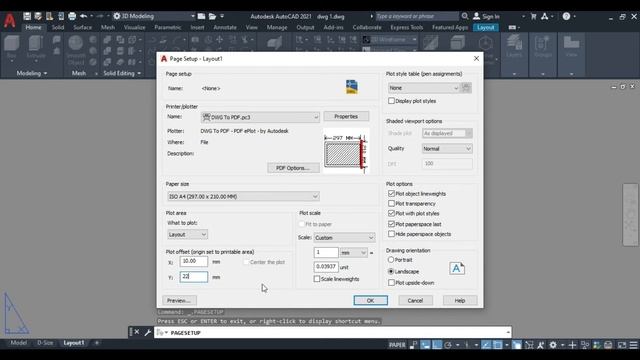Click Cancel in Page Setup dialog
640x360 pixels.
point(415,300)
